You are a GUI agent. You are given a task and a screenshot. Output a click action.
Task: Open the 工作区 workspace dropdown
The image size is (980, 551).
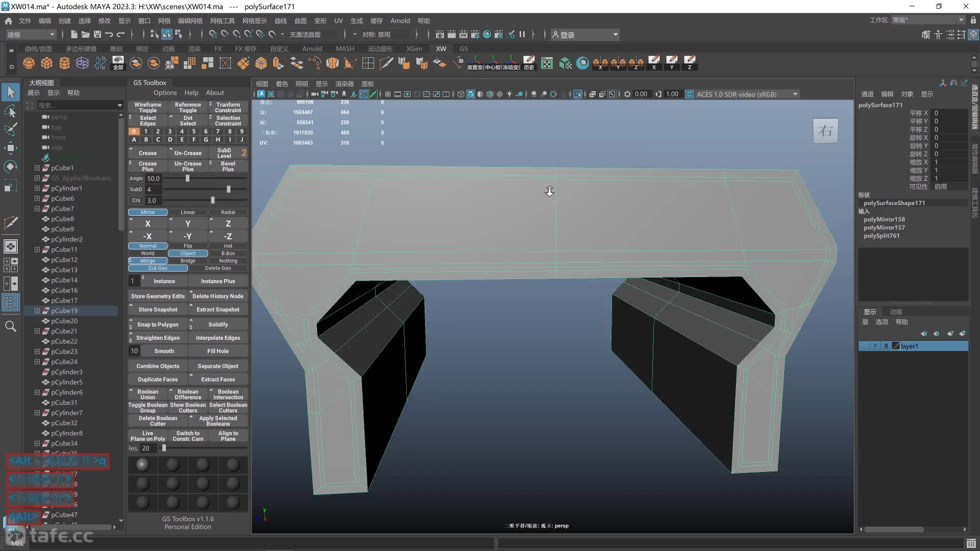928,20
